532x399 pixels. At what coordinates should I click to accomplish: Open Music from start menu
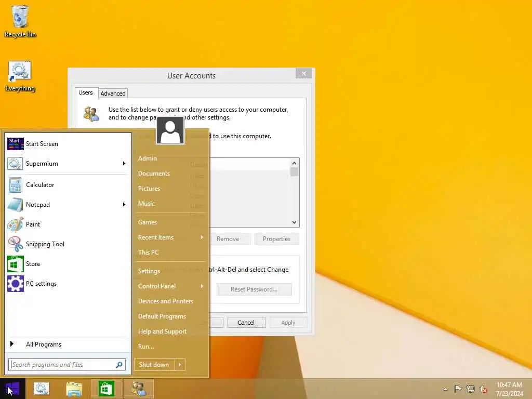pyautogui.click(x=146, y=204)
